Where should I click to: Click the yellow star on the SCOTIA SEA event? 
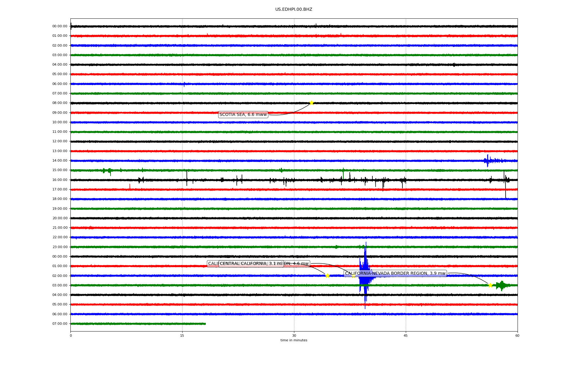click(x=311, y=103)
